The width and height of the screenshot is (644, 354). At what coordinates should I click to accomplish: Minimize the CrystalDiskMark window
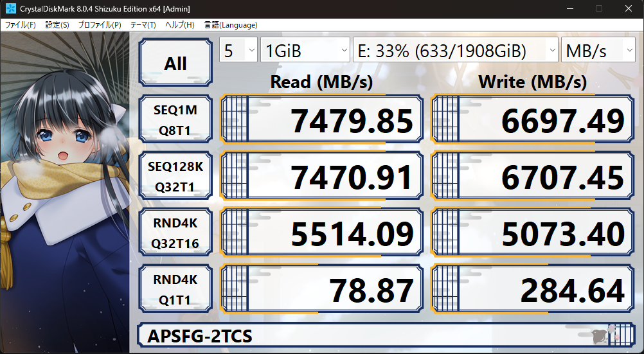point(569,8)
